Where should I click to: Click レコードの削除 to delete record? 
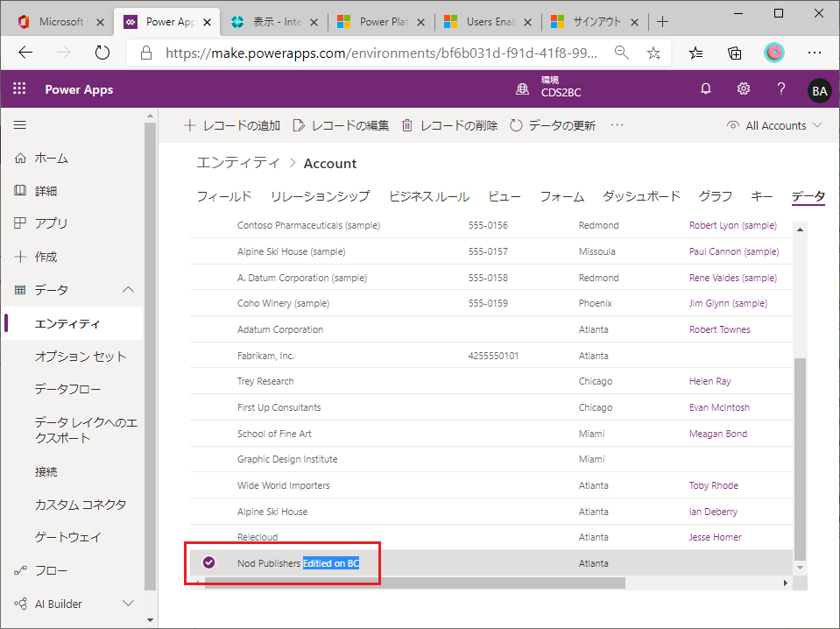click(449, 125)
